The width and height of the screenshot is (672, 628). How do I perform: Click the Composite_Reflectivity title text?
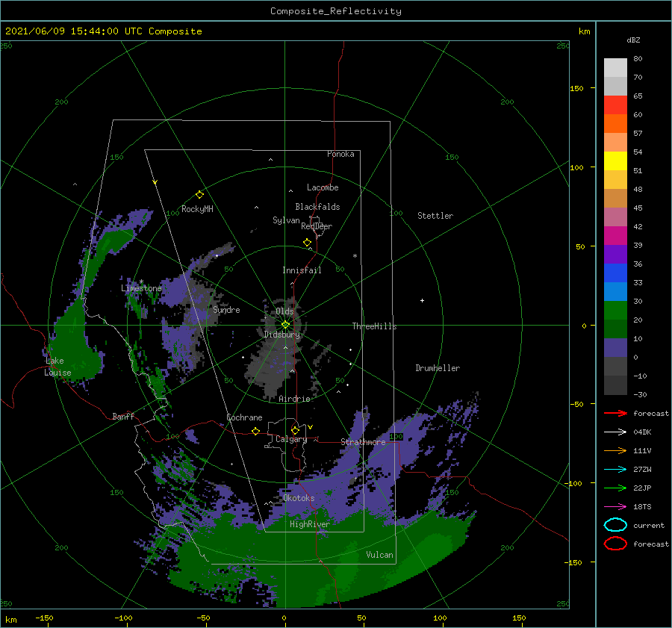click(336, 11)
